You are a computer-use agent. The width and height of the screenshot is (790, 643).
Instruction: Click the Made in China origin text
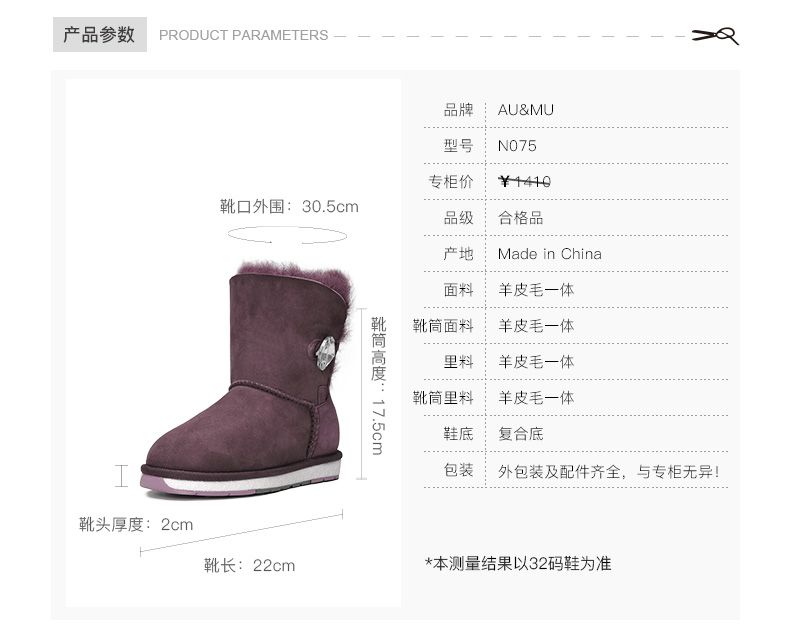(550, 254)
